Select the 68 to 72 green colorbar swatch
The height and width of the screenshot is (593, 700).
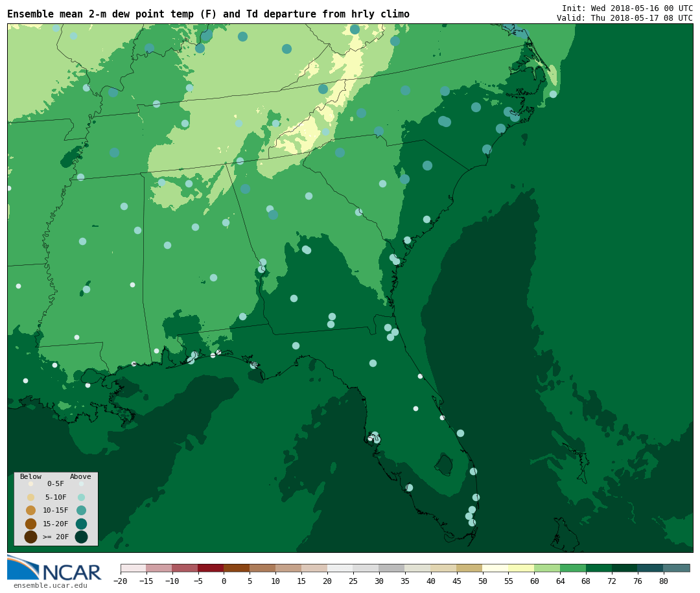598,568
